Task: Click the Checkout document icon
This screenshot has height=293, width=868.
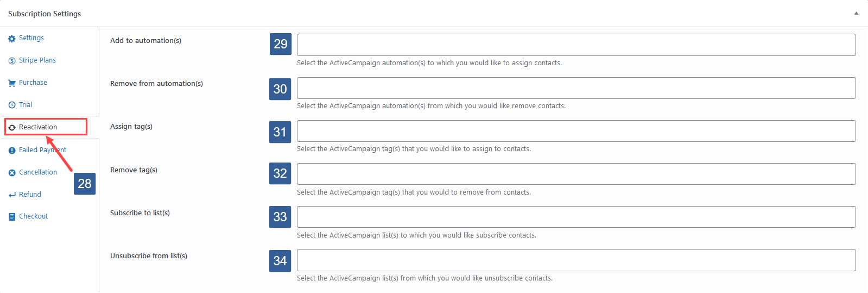Action: [12, 217]
